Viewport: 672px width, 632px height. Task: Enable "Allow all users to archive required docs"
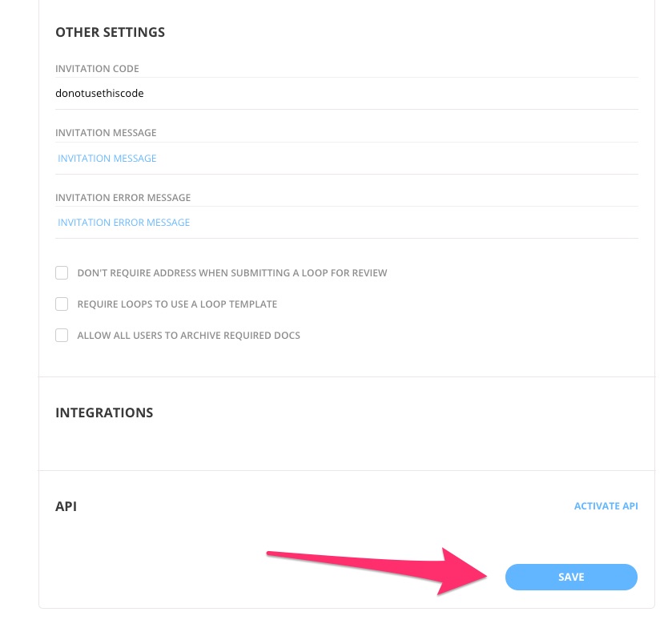(x=62, y=335)
